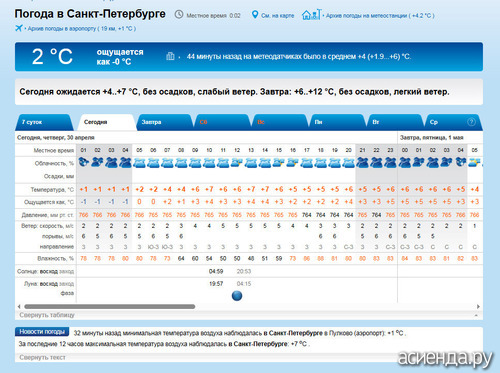
Task: Open the См. на карте link
Action: pos(277,15)
